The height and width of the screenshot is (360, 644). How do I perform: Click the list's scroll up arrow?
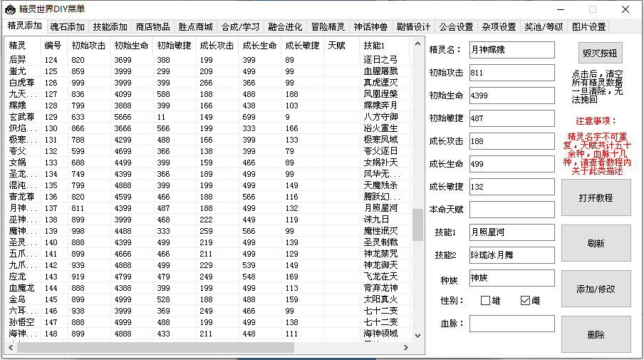pos(417,43)
